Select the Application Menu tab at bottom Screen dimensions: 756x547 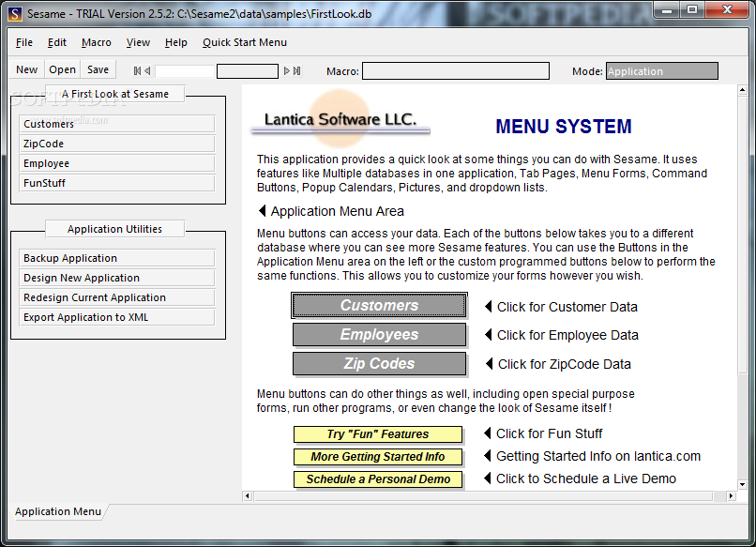tap(58, 511)
